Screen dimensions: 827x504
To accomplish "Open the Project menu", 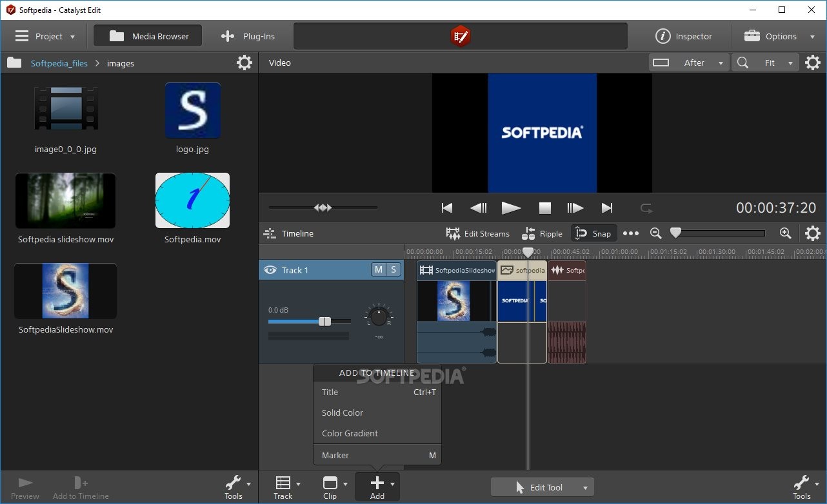I will click(x=45, y=36).
